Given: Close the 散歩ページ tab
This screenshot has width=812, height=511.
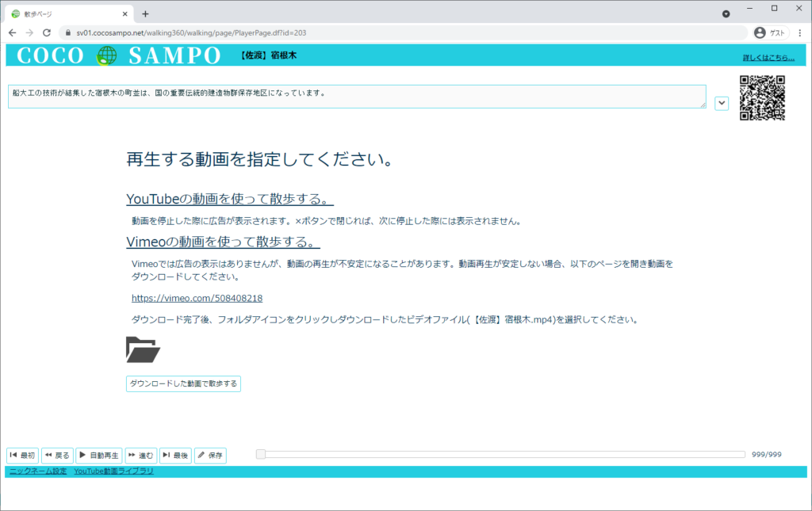Looking at the screenshot, I should click(x=124, y=14).
